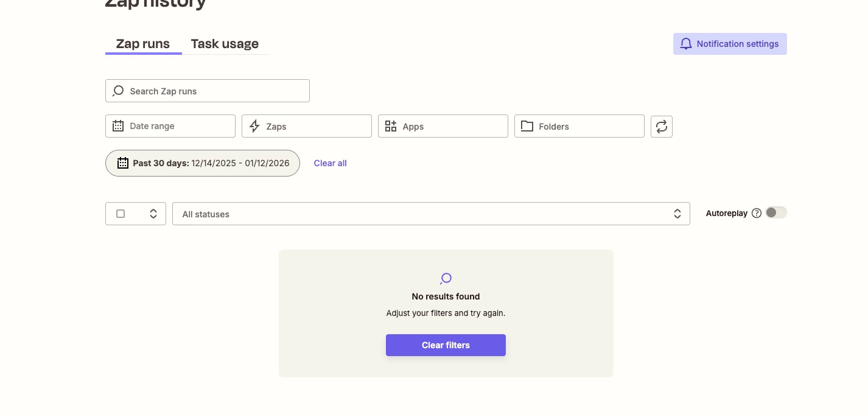
Task: Open the Date range filter
Action: pyautogui.click(x=170, y=126)
